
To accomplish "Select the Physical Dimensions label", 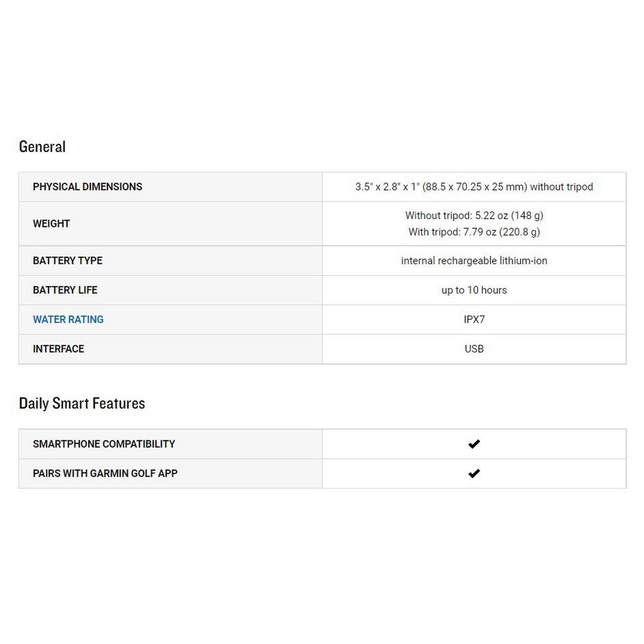I will (x=87, y=187).
